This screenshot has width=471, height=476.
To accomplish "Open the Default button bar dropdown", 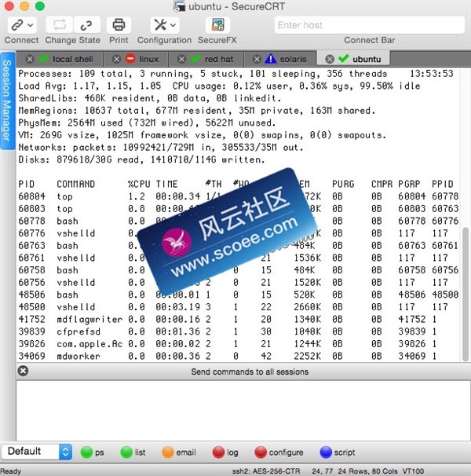I will 37,452.
